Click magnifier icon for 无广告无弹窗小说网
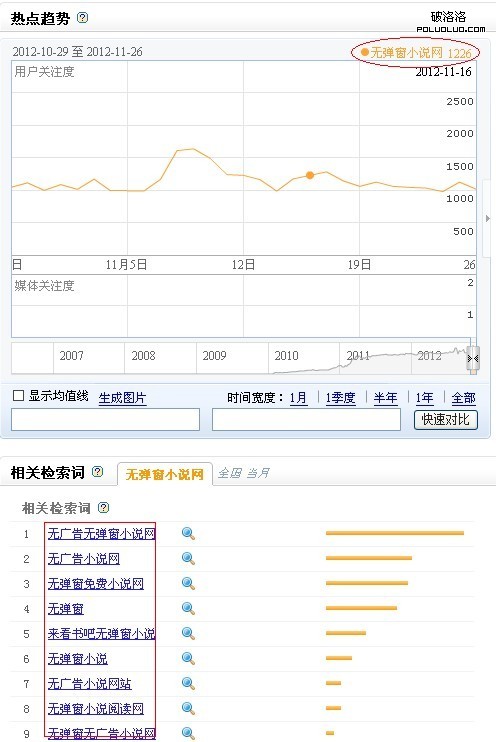This screenshot has height=742, width=496. [x=188, y=533]
